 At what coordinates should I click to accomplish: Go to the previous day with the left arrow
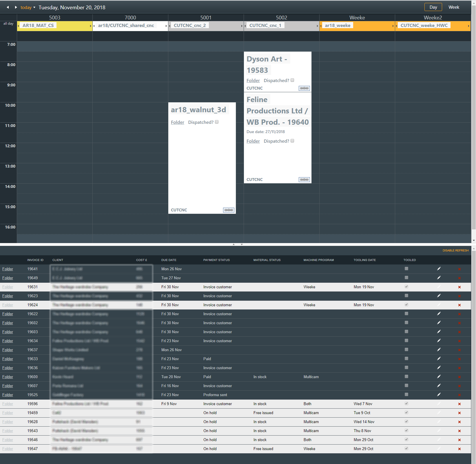tap(8, 7)
